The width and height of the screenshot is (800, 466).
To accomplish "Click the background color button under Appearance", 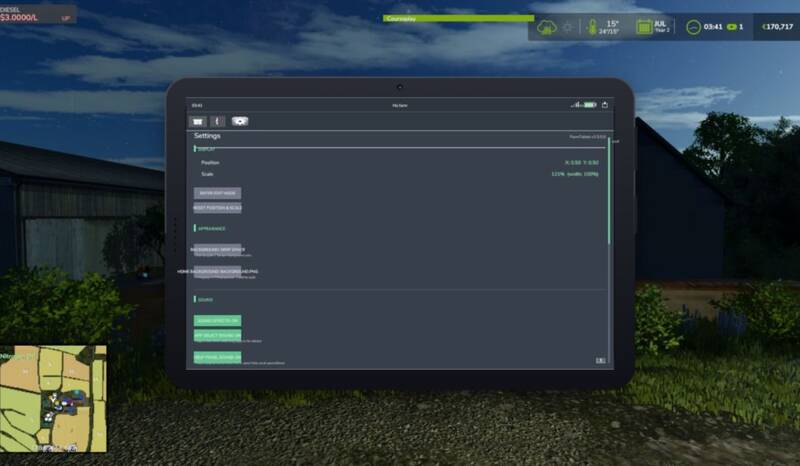I will (x=217, y=250).
